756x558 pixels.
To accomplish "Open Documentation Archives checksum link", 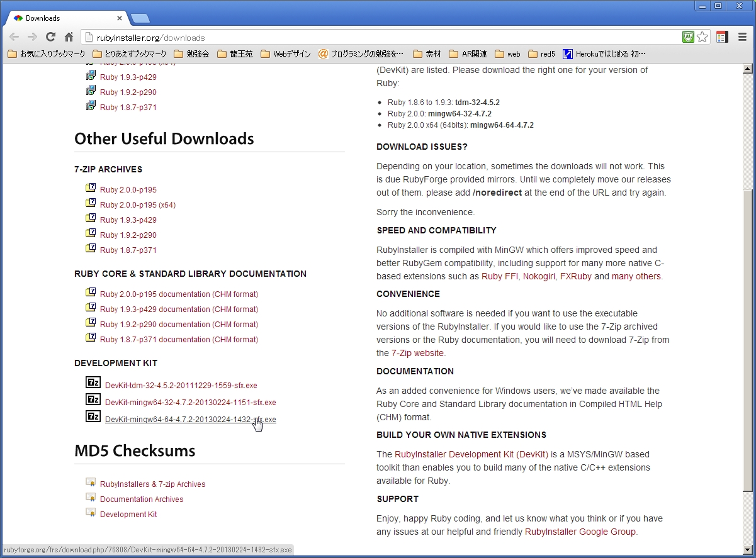I will [x=142, y=499].
